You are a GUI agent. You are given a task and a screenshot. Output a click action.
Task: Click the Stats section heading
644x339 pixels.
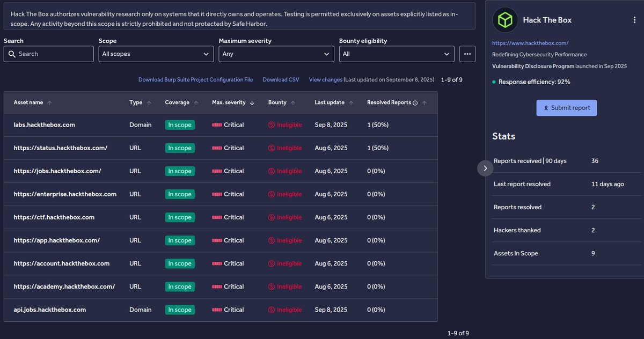(504, 136)
